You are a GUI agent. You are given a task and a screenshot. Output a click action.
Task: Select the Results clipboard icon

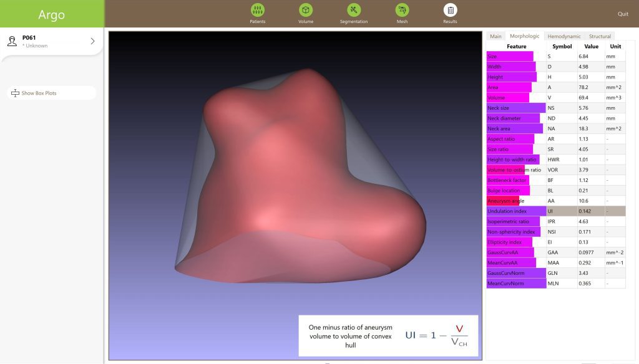450,10
